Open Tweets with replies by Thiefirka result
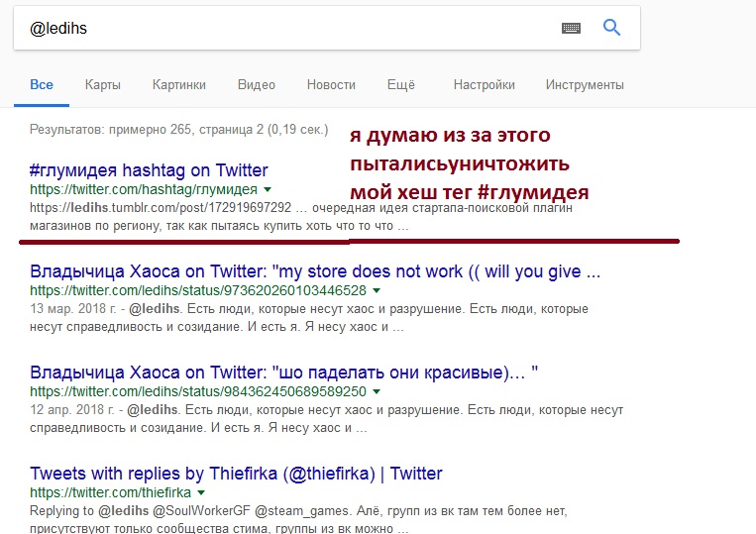Viewport: 756px width, 534px height. coord(236,474)
